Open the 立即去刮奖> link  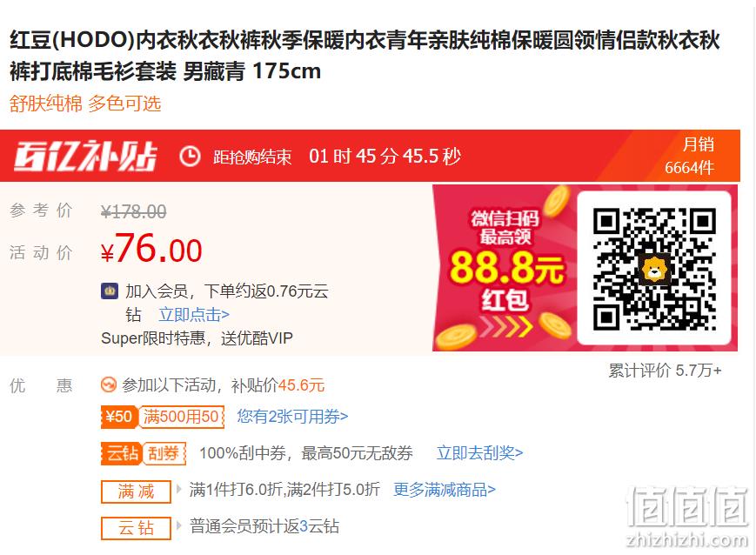479,453
